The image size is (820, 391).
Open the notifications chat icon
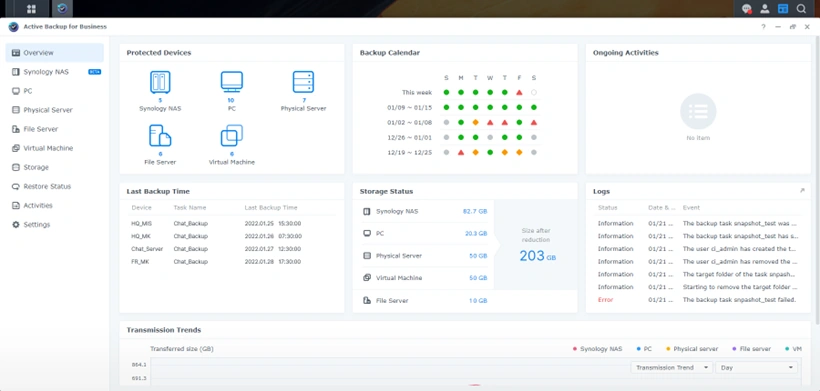click(747, 9)
